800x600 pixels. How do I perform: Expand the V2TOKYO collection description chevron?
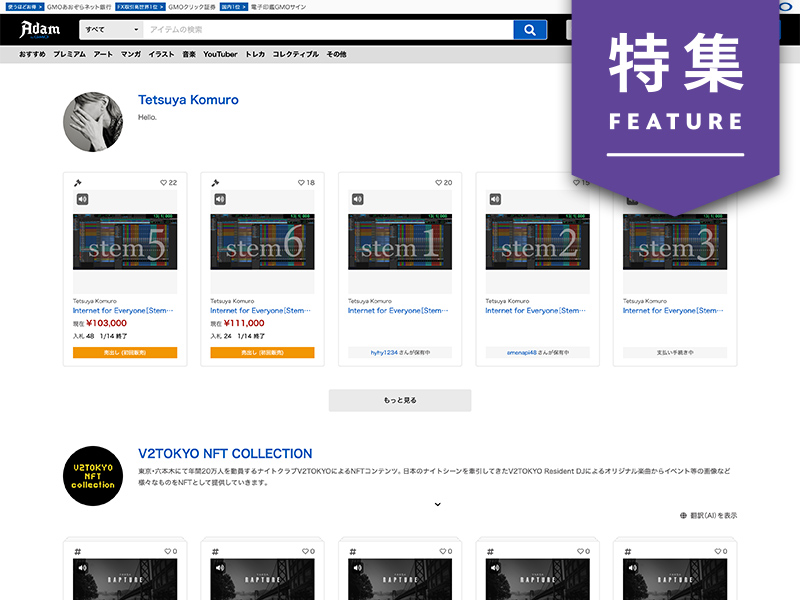(437, 504)
